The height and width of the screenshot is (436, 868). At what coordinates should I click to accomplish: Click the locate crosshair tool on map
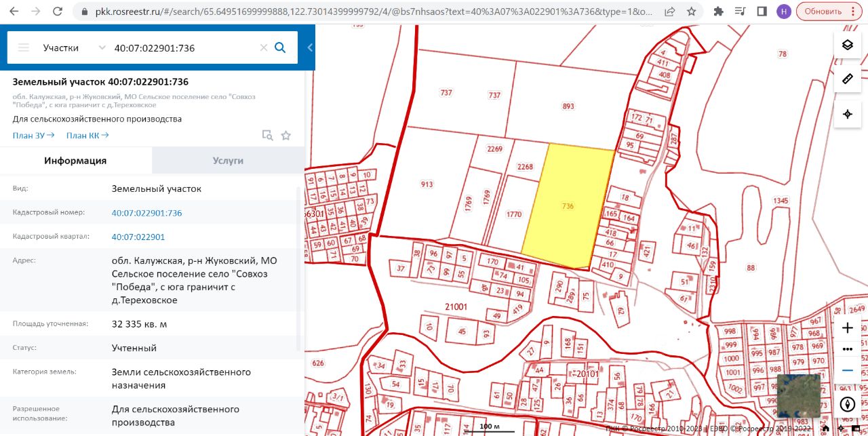(x=847, y=114)
